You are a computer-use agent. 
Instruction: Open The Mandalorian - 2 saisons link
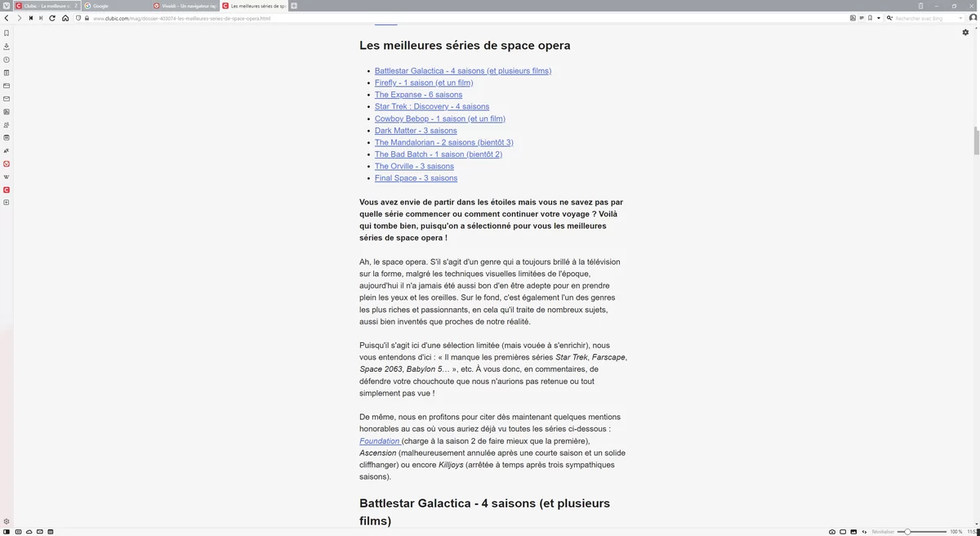[444, 142]
